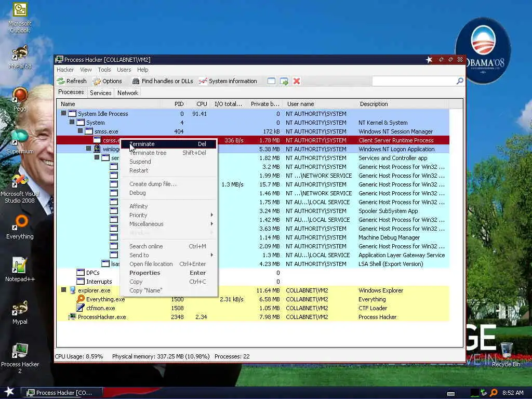Click the process search input field

pyautogui.click(x=414, y=81)
